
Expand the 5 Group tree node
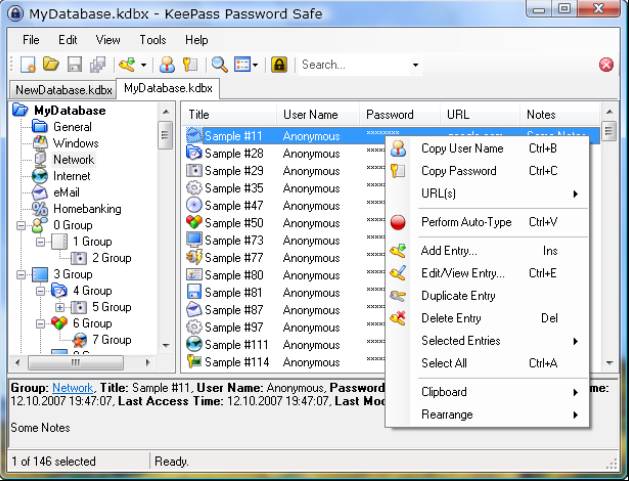click(60, 308)
